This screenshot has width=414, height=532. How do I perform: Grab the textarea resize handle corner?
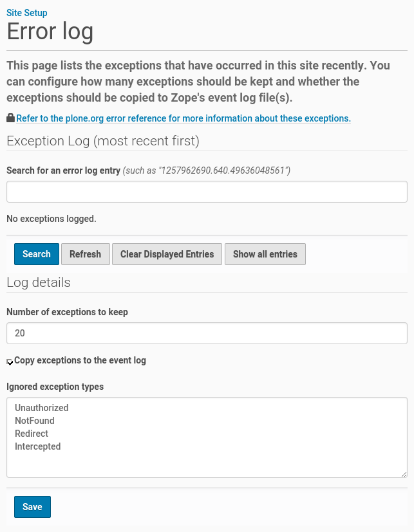404,474
